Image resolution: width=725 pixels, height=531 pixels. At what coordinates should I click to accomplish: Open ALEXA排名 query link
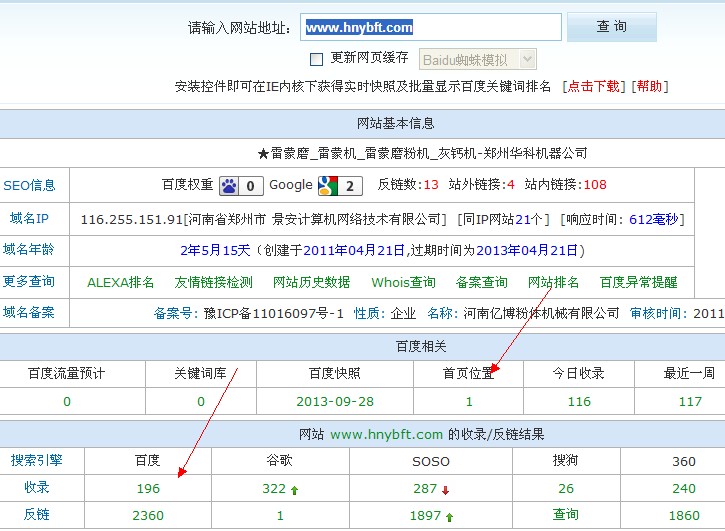coord(120,283)
